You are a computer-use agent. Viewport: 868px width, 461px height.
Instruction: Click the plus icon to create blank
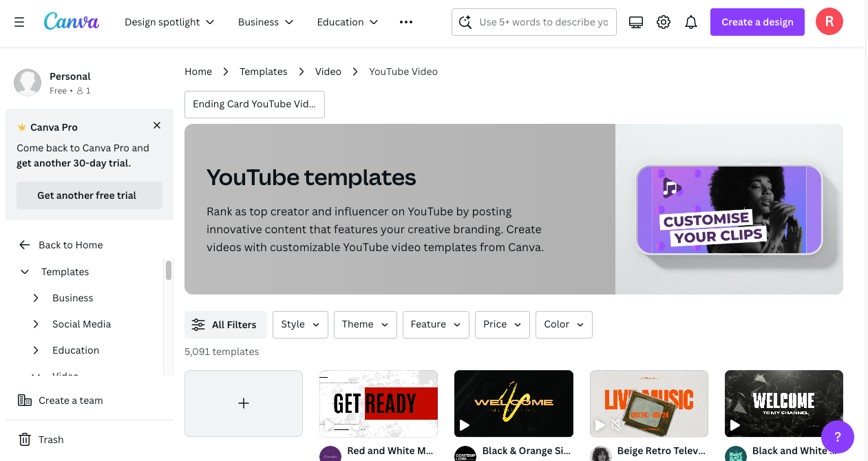[x=244, y=404]
